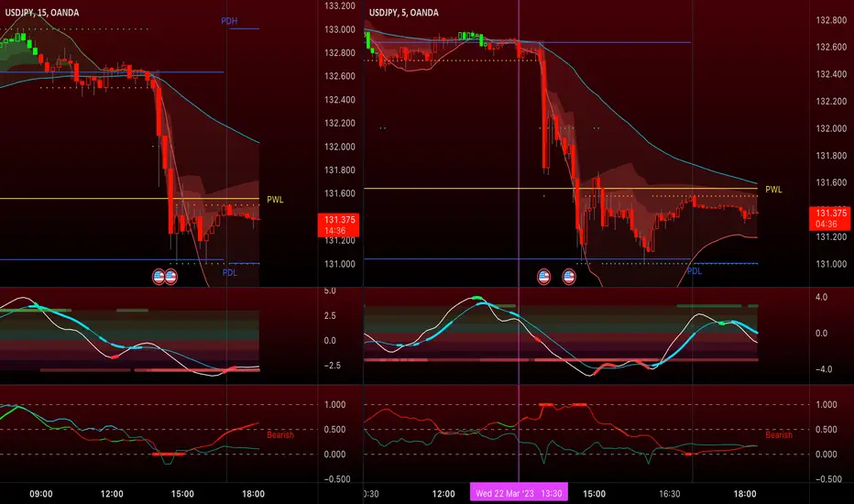Image resolution: width=854 pixels, height=504 pixels.
Task: Select the PDL label on 15-minute chart
Action: tap(230, 272)
